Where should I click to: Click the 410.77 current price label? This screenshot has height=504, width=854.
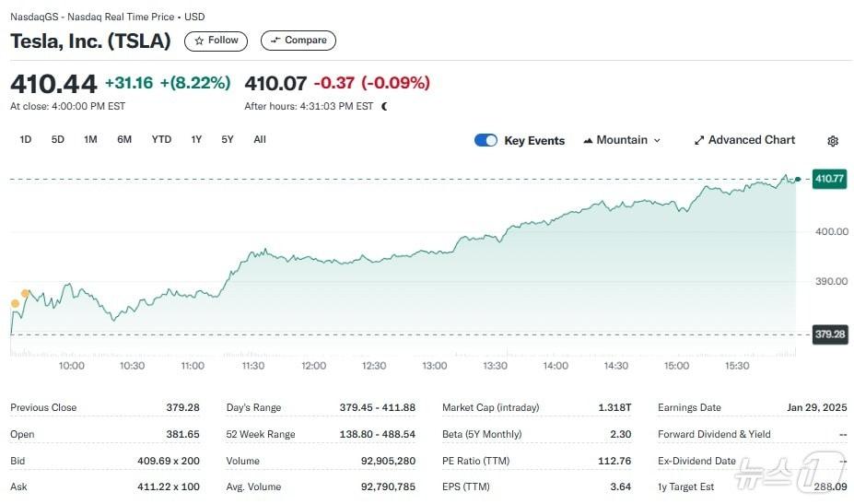point(829,179)
